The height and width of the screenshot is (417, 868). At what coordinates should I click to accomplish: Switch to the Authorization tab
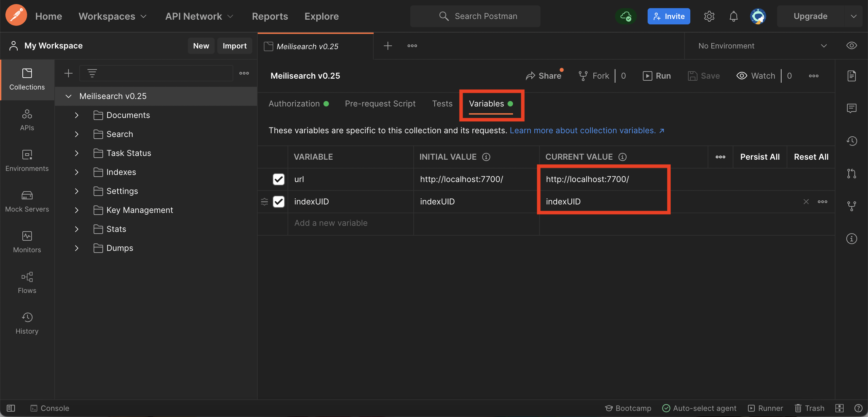tap(294, 103)
